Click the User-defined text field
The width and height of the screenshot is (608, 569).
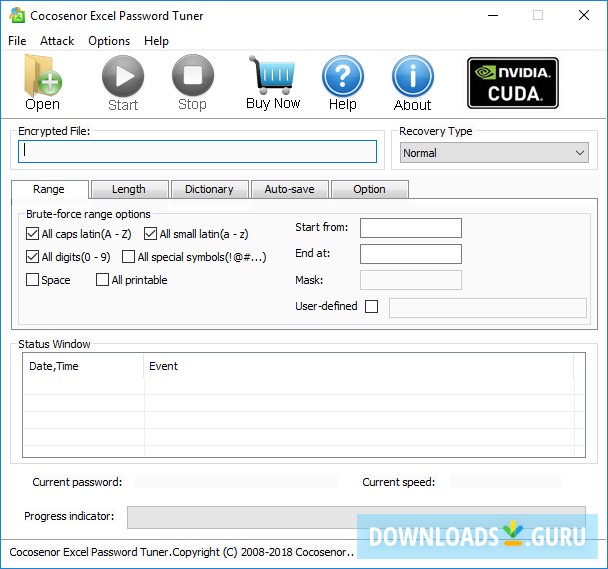pos(488,308)
